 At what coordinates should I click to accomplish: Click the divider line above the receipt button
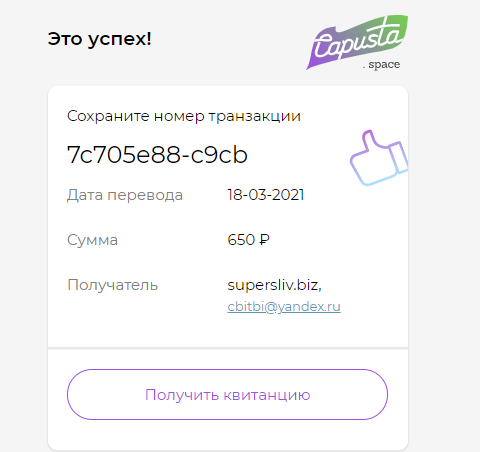coord(228,348)
